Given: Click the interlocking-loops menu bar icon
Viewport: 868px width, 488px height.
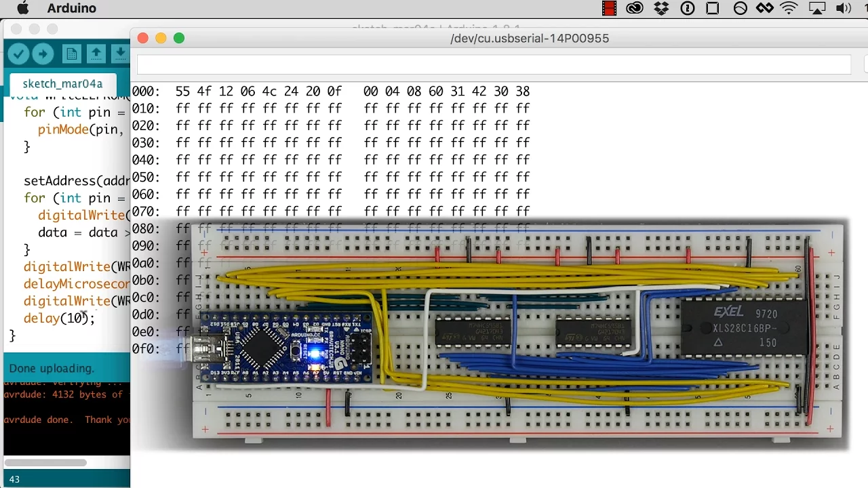Looking at the screenshot, I should tap(764, 8).
